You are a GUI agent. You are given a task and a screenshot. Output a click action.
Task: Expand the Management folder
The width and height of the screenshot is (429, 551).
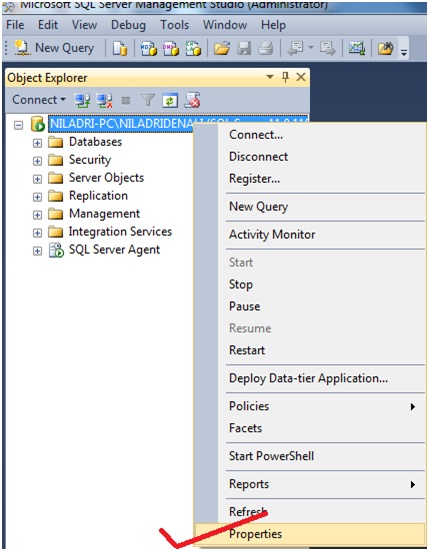[37, 215]
